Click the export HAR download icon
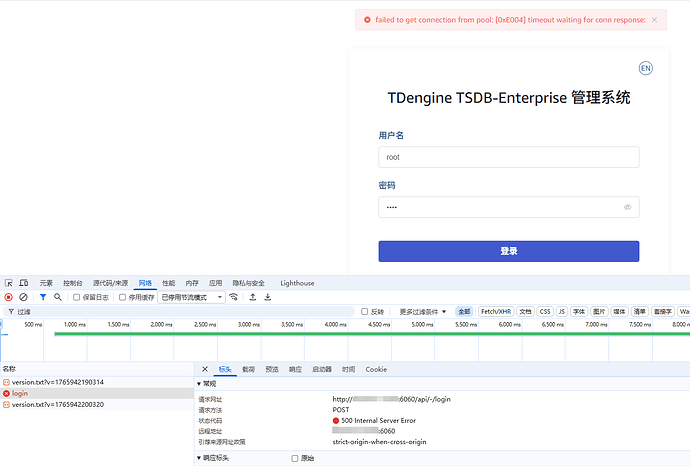Screen dimensions: 690x466 coord(268,297)
